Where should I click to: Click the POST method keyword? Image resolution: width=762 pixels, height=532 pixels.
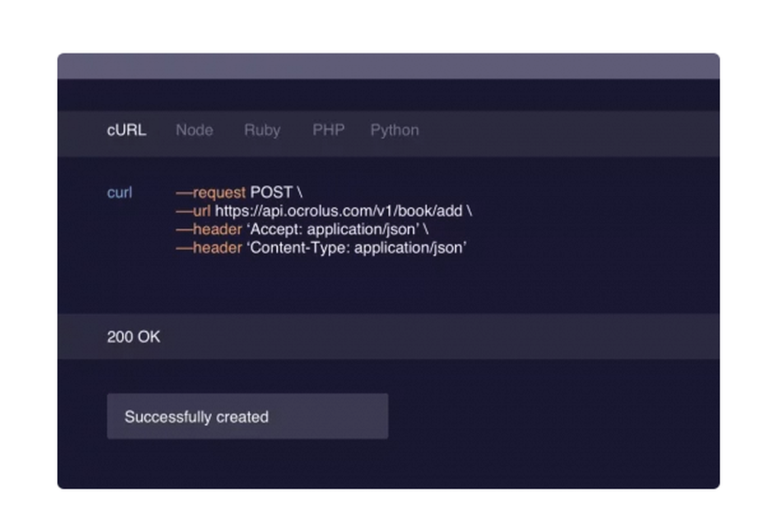[273, 192]
